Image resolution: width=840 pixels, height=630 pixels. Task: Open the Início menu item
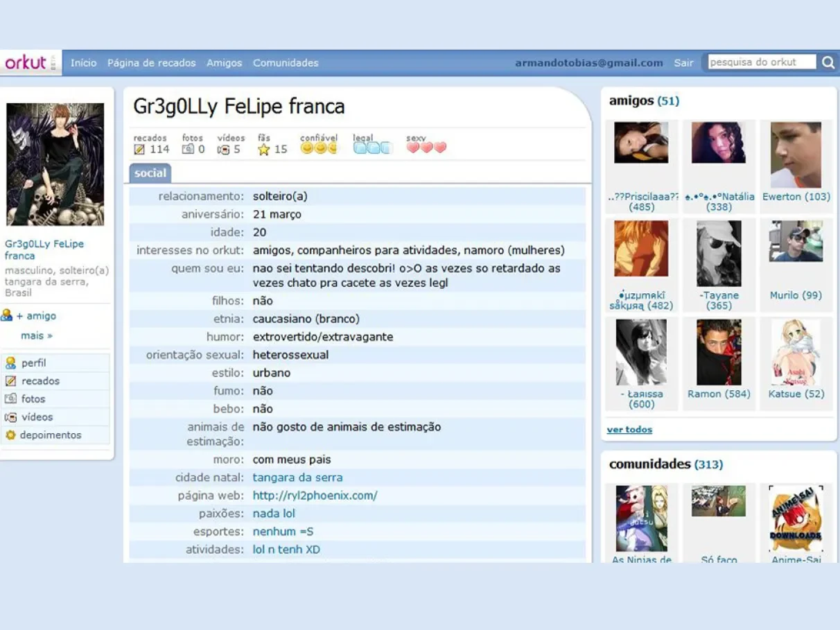83,62
